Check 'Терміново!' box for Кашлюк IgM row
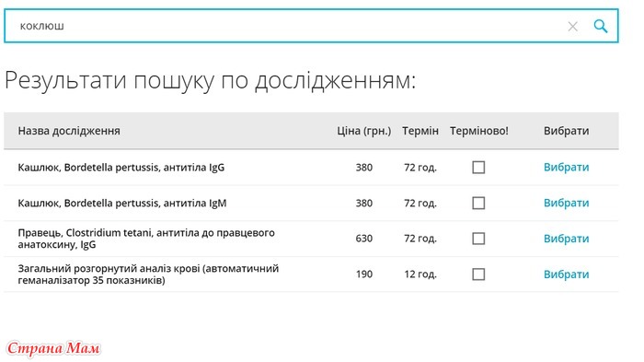644x362 pixels. coord(478,204)
